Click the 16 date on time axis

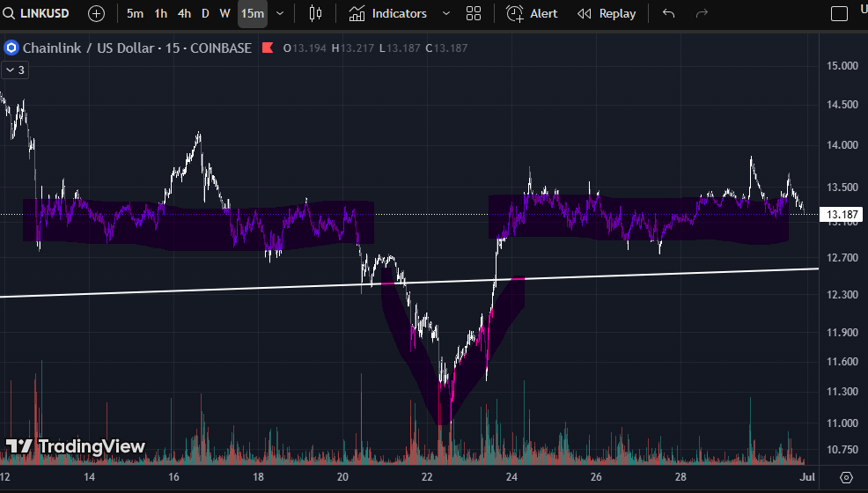173,477
